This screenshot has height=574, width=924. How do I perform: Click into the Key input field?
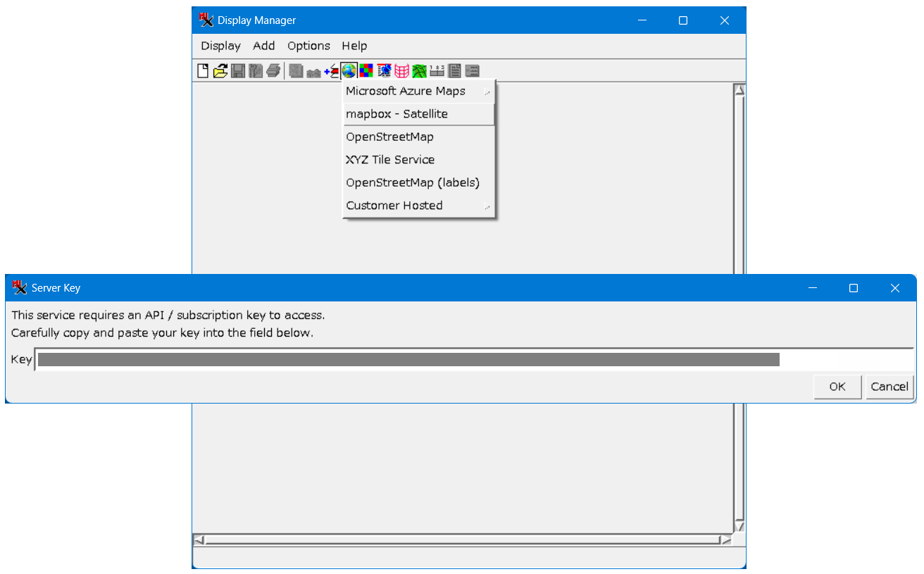point(473,360)
